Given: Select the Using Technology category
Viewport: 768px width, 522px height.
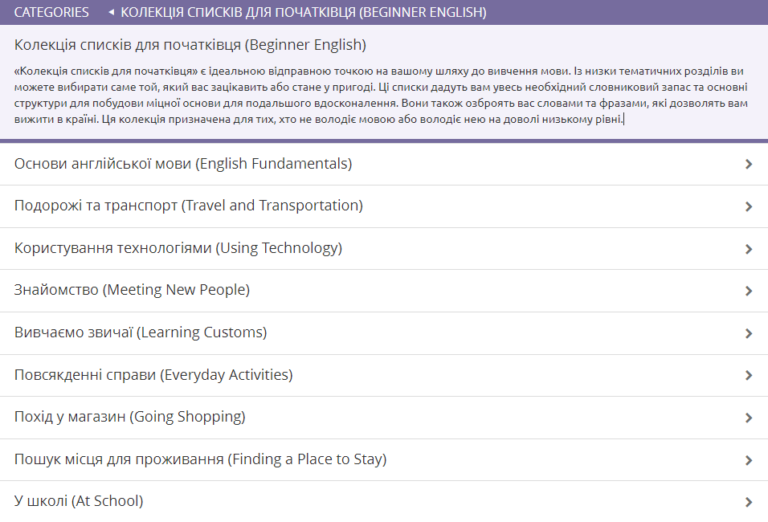Looking at the screenshot, I should point(178,248).
